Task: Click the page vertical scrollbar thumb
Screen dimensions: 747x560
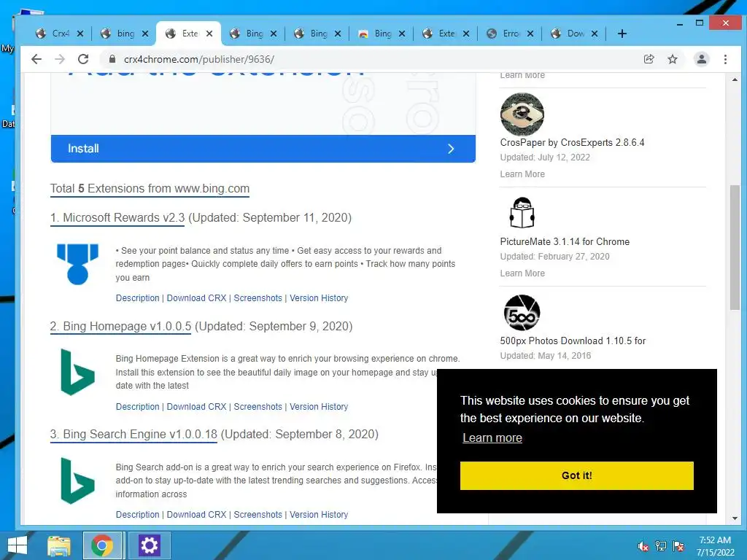Action: click(x=735, y=248)
